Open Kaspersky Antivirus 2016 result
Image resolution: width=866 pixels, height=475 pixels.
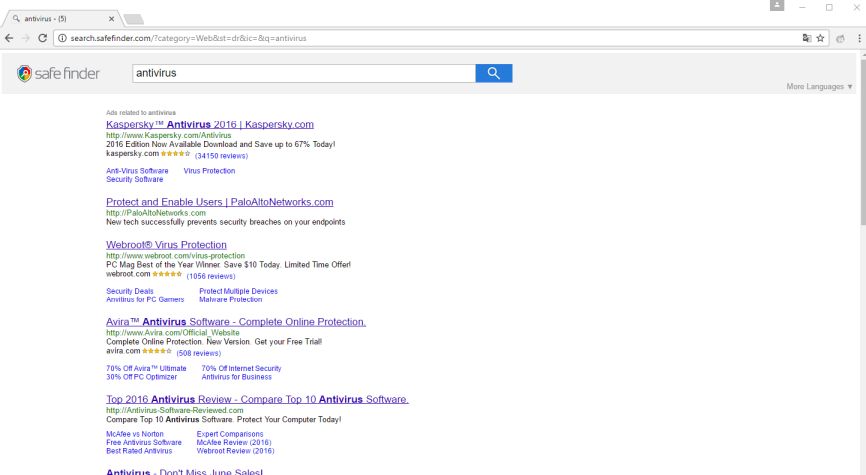pos(210,124)
